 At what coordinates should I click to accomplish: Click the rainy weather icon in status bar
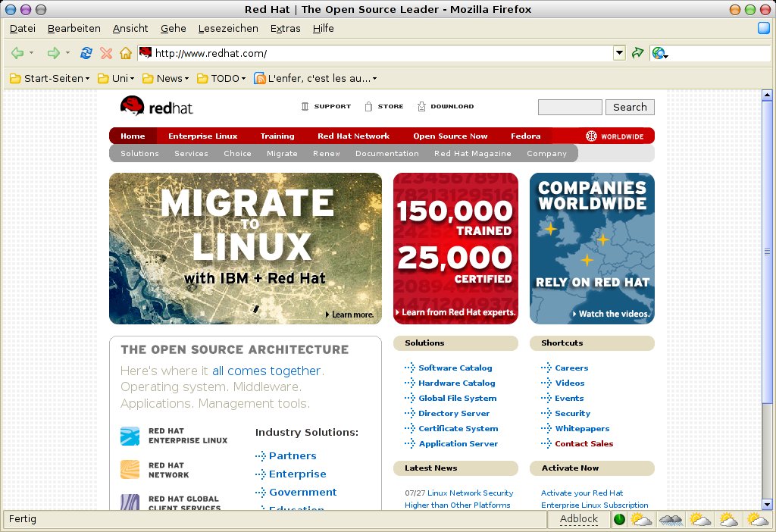tap(671, 519)
